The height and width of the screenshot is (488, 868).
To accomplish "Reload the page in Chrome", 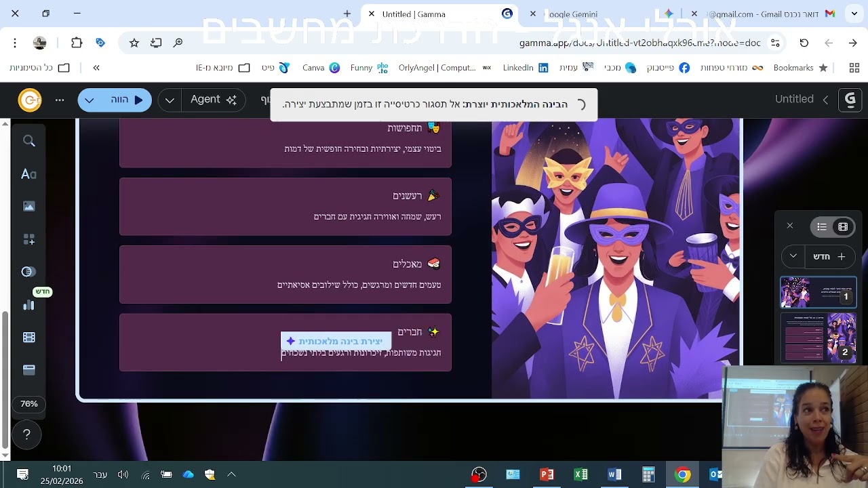I will (x=804, y=43).
